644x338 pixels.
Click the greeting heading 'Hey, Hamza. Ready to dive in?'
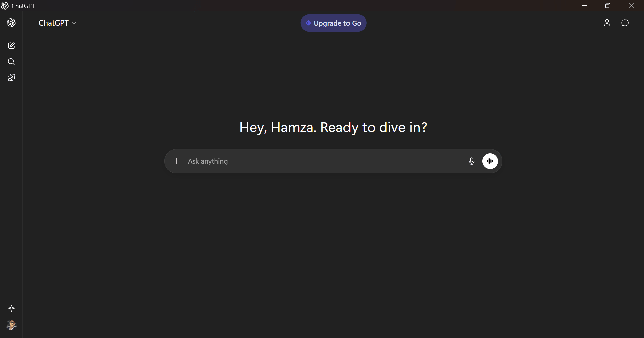pyautogui.click(x=333, y=127)
